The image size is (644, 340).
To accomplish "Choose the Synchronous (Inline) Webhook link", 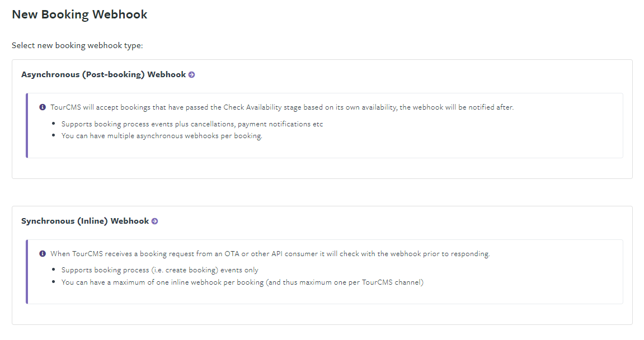I will pos(85,221).
